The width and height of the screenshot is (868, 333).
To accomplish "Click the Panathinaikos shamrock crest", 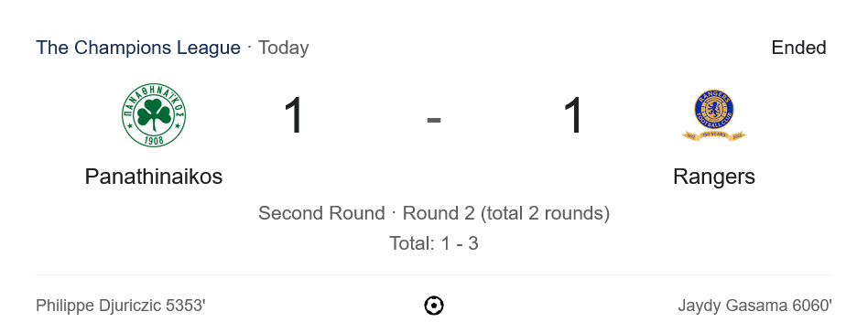I will point(154,115).
